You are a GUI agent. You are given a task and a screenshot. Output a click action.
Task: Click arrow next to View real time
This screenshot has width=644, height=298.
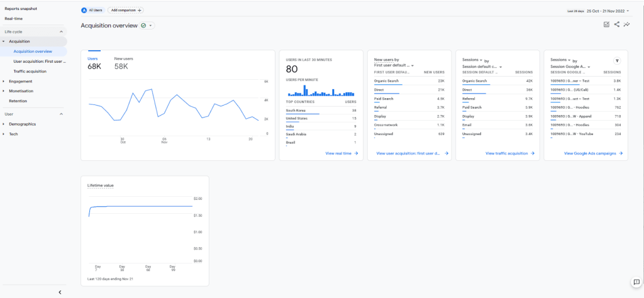pos(356,153)
